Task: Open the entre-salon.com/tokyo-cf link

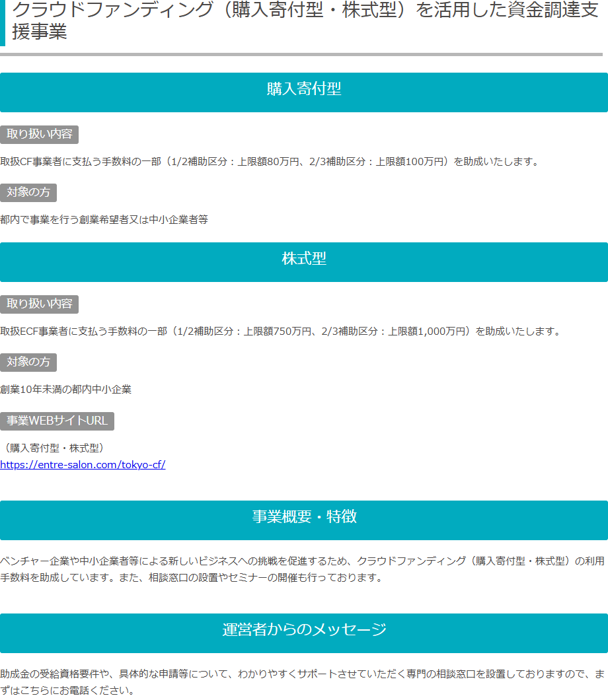Action: point(83,465)
